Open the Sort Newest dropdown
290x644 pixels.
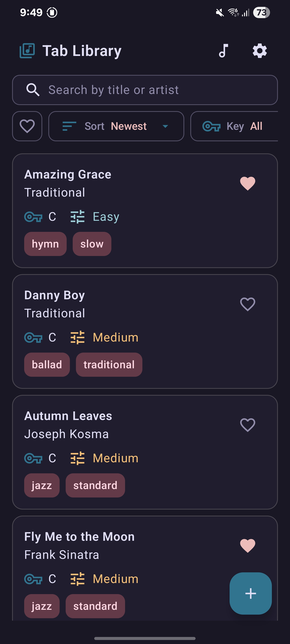click(116, 126)
